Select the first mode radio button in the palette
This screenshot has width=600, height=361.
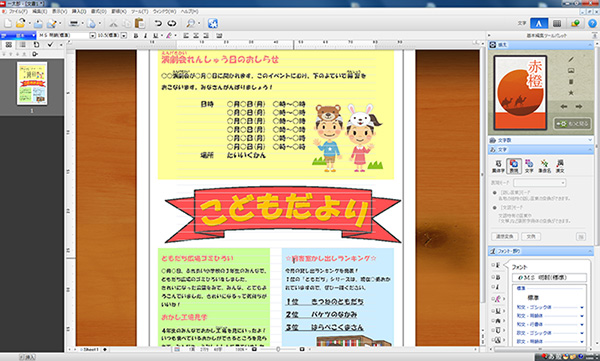click(x=494, y=193)
